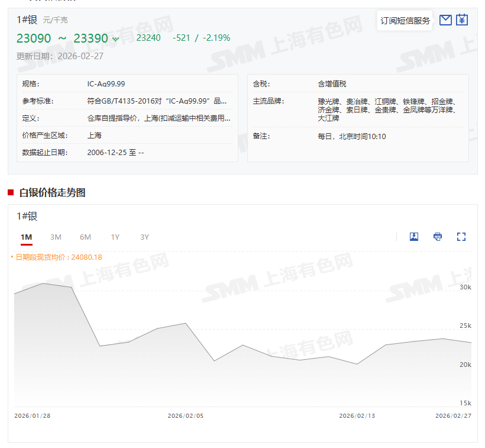This screenshot has width=485, height=448.
Task: Click the email subscription envelope icon
Action: [445, 20]
